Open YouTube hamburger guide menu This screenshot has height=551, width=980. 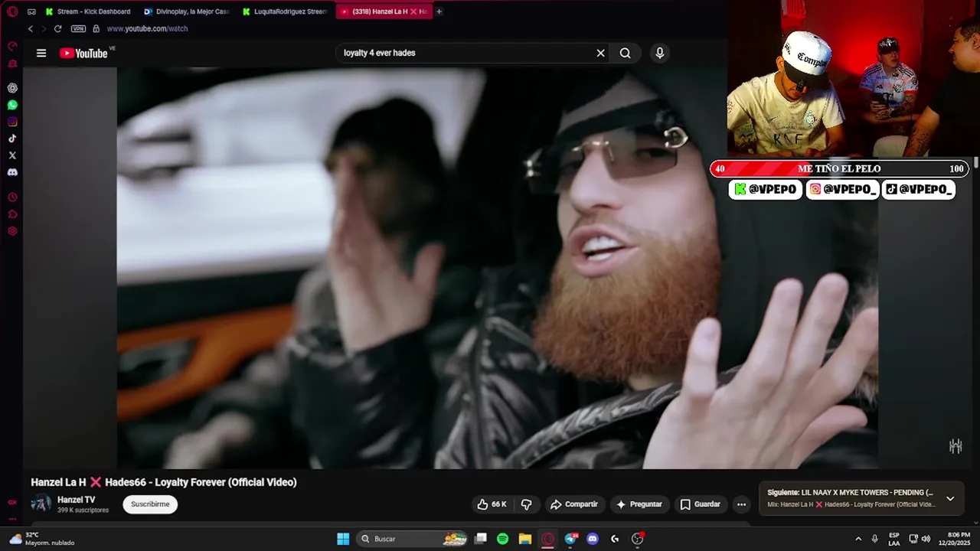[x=41, y=53]
